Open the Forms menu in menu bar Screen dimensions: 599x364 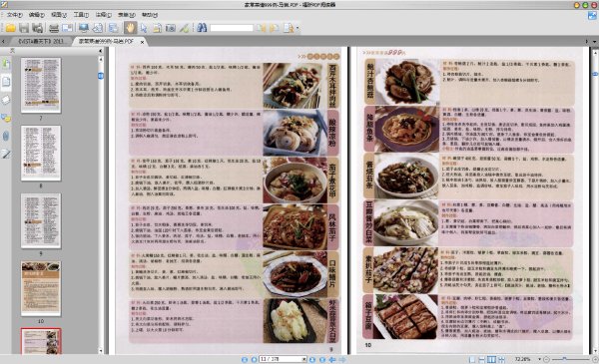pyautogui.click(x=127, y=15)
